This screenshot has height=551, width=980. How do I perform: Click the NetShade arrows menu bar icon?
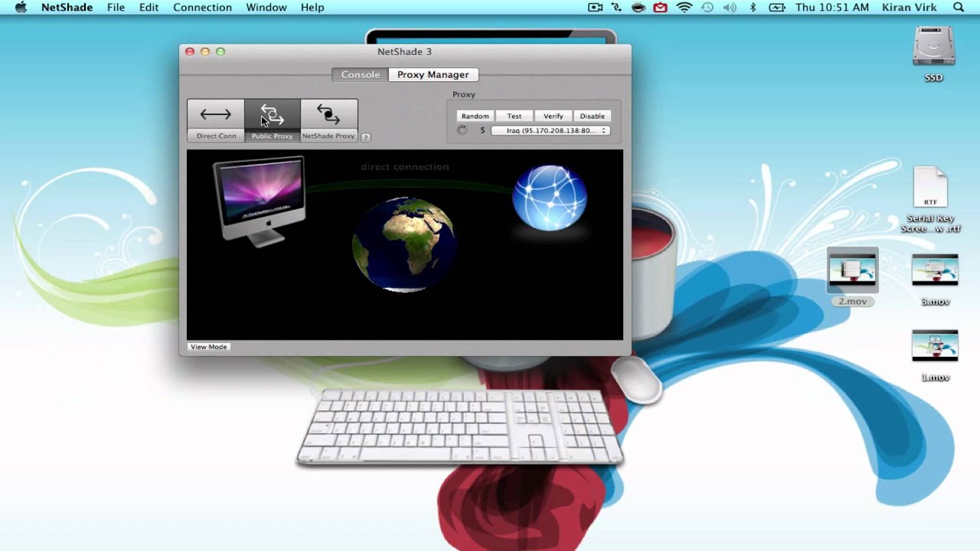click(617, 8)
